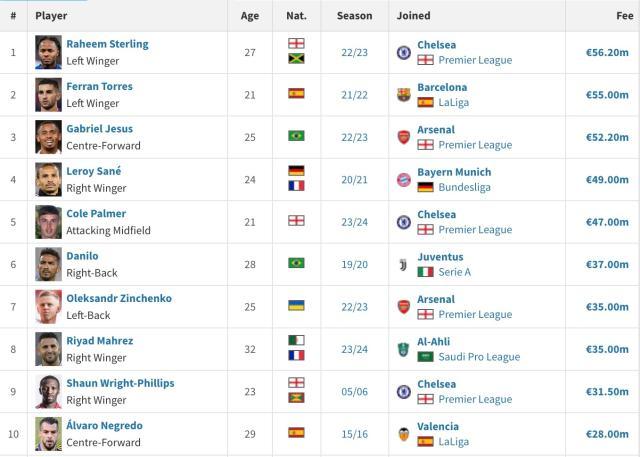The width and height of the screenshot is (640, 457).
Task: Click the Barcelona club crest icon
Action: coord(403,94)
